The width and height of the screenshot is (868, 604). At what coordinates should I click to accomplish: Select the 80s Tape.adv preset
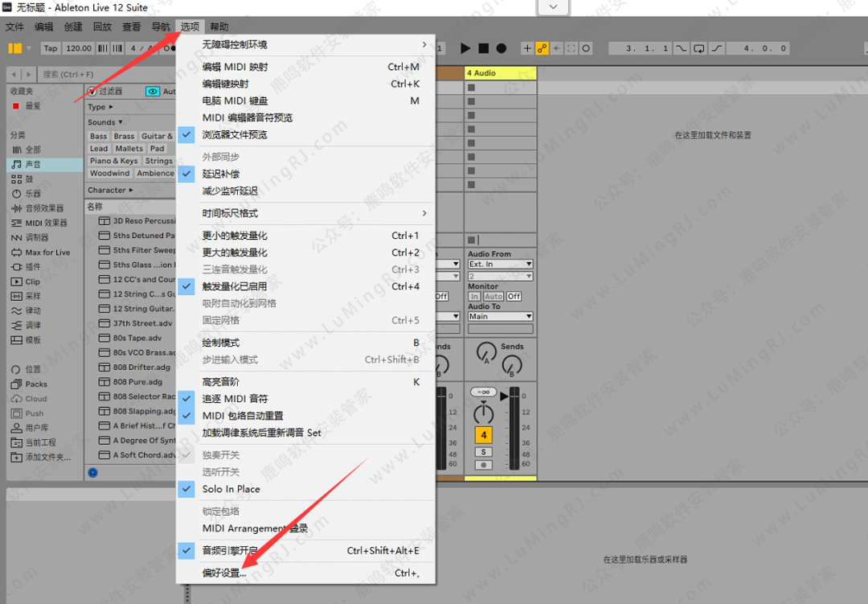coord(136,338)
